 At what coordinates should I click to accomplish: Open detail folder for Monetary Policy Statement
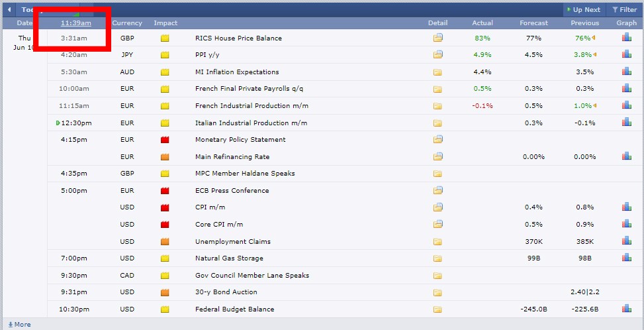(x=437, y=139)
